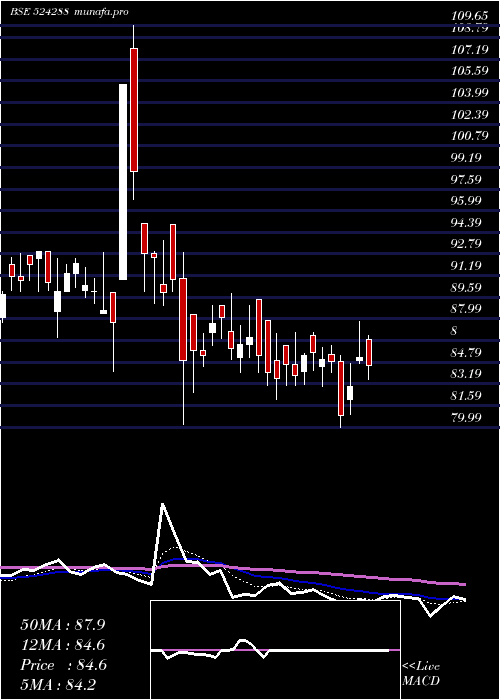Click the tallest white candlestick body
Viewport: 500px width, 700px height.
tap(123, 182)
